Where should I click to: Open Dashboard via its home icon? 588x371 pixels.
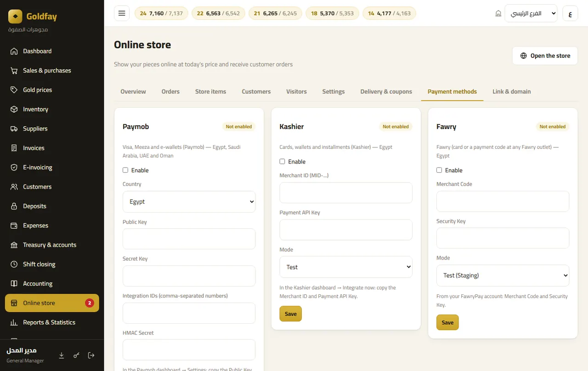click(14, 51)
